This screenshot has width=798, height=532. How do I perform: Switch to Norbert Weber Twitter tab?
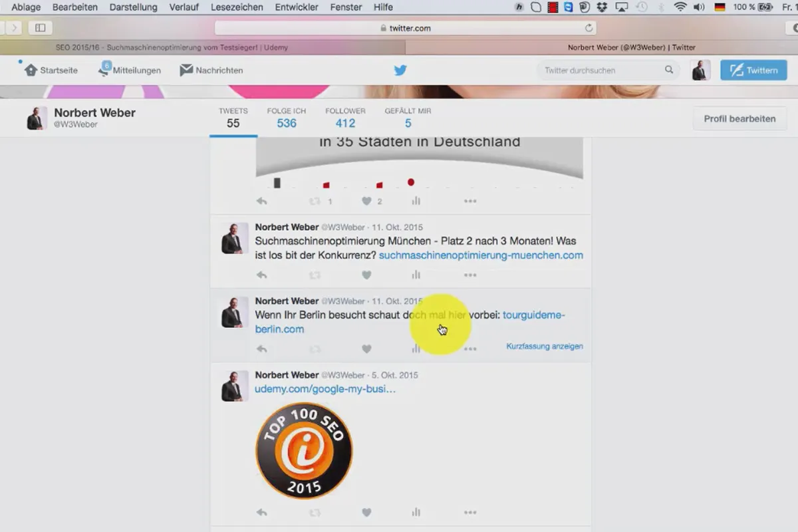601,47
